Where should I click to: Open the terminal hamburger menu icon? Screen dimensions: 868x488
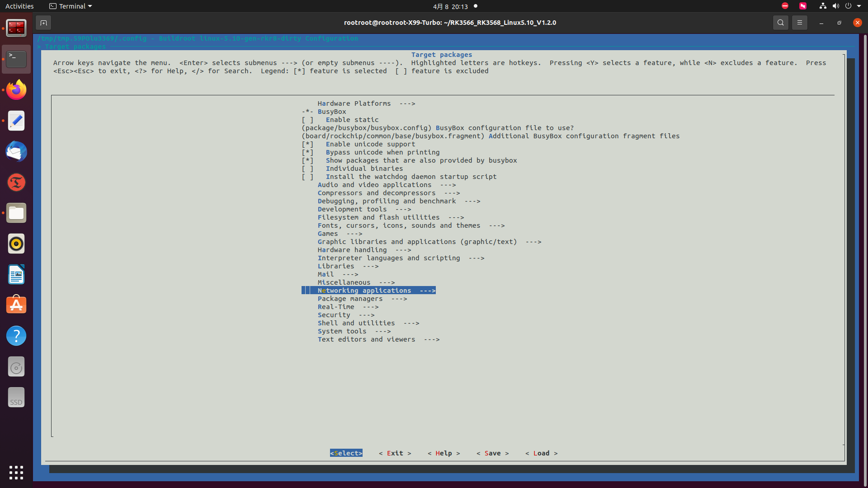pos(799,23)
